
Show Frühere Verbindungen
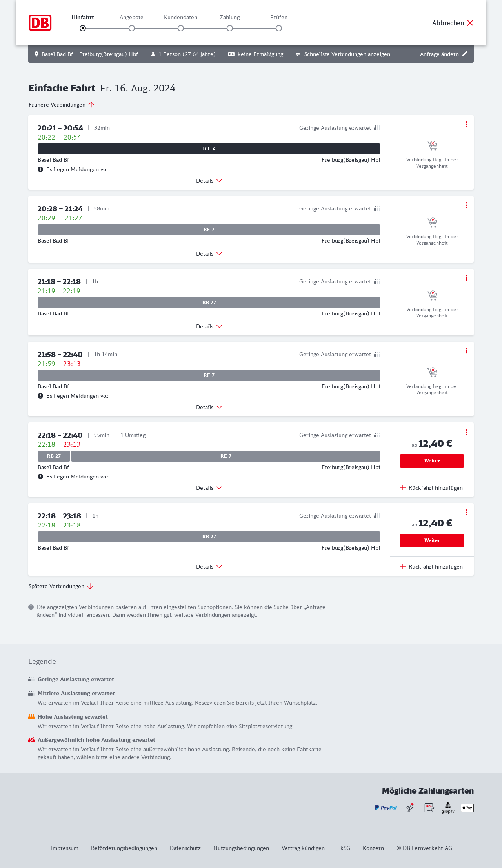tap(61, 105)
